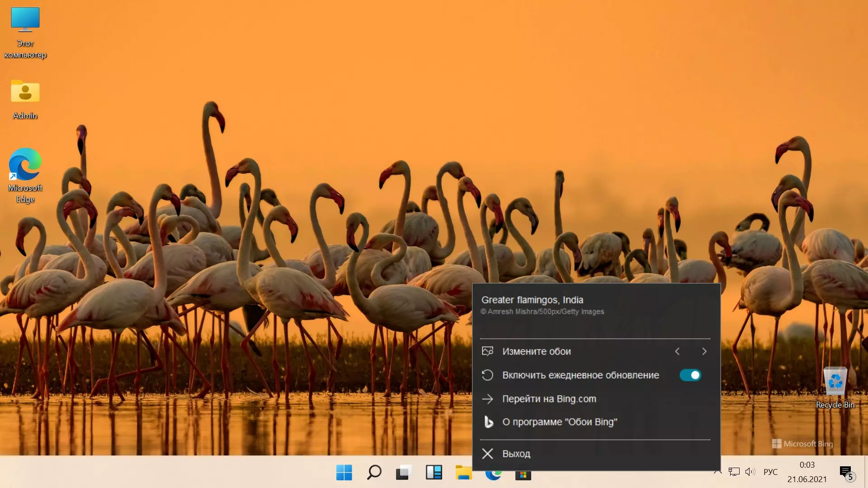Viewport: 868px width, 488px height.
Task: Show previous wallpaper with left chevron
Action: [x=677, y=352]
